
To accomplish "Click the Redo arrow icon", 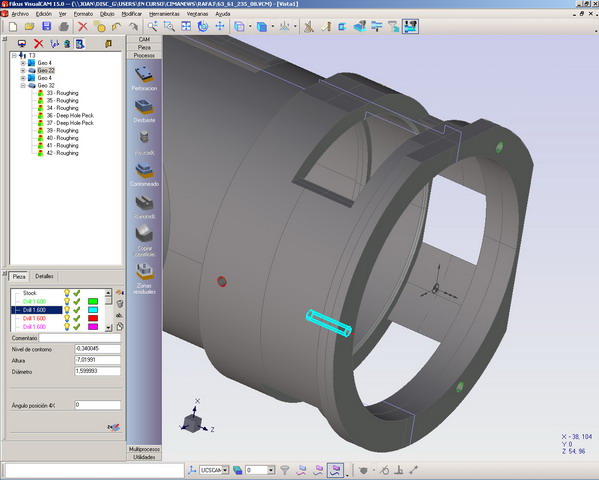I will [133, 26].
